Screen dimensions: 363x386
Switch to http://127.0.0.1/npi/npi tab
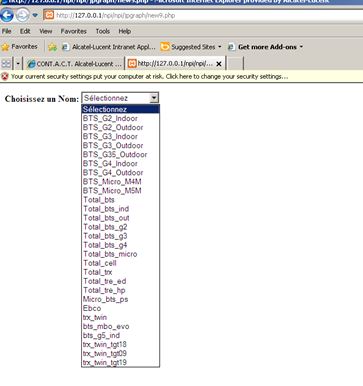coord(171,63)
